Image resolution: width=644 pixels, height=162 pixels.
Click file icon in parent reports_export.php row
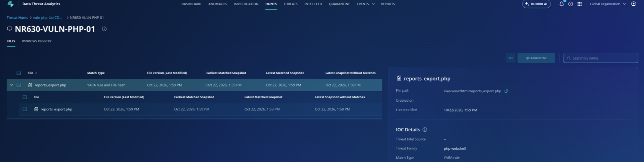[x=30, y=85]
